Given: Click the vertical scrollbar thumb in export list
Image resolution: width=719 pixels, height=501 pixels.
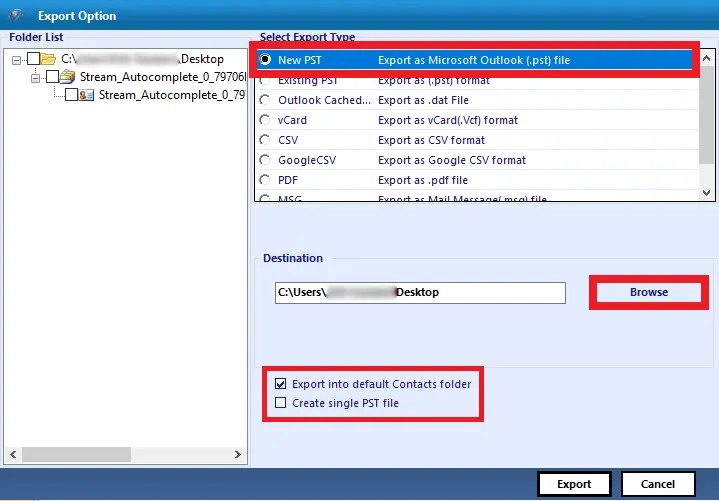Looking at the screenshot, I should coord(706,115).
